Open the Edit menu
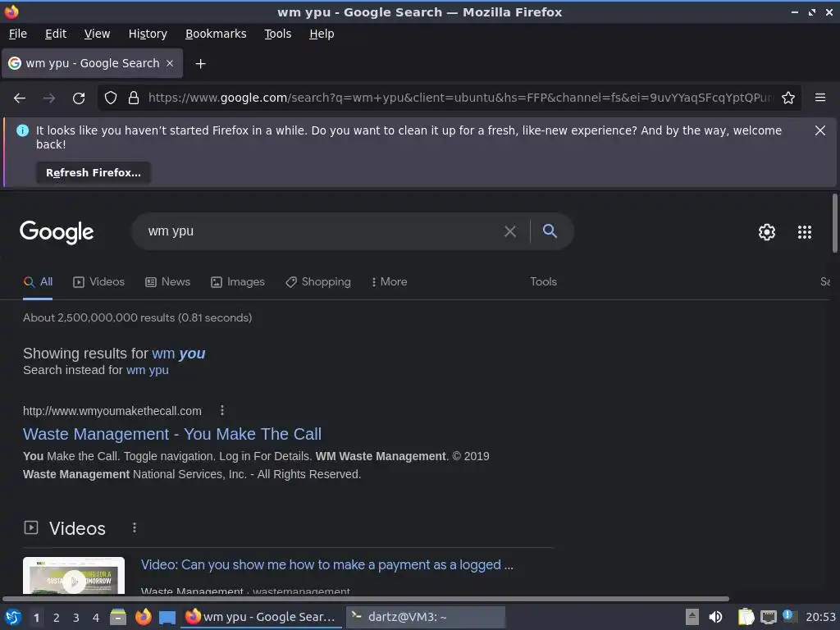Image resolution: width=840 pixels, height=630 pixels. [56, 34]
